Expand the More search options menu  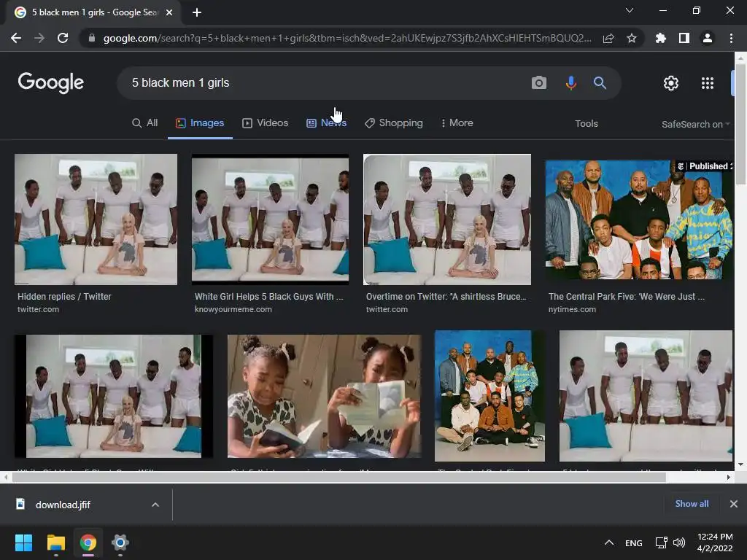[x=457, y=122]
